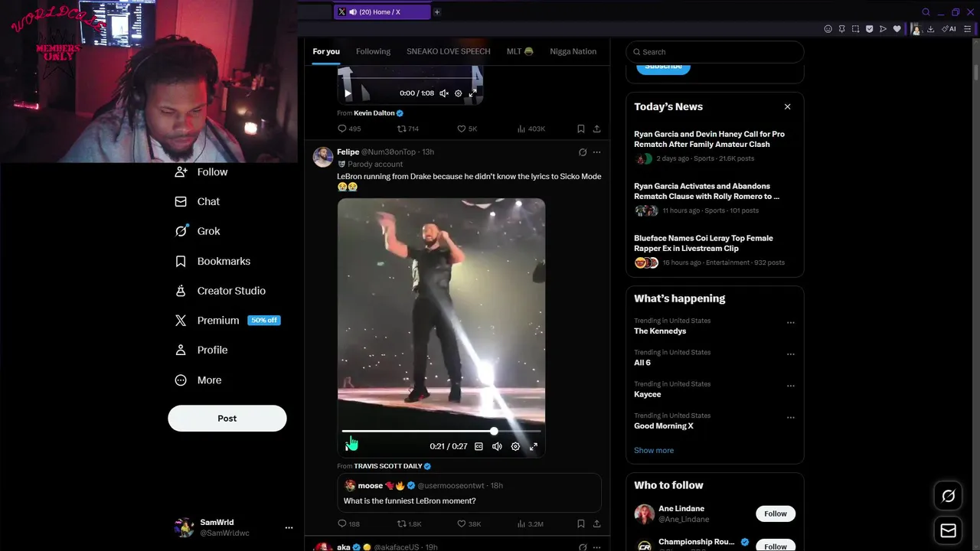980x551 pixels.
Task: Repost Felipe's post with 1.8K reposts
Action: pyautogui.click(x=409, y=524)
